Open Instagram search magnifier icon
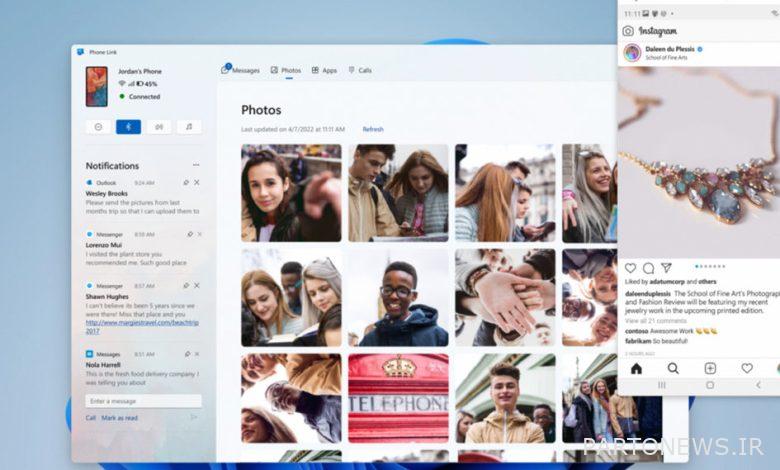 (x=673, y=368)
